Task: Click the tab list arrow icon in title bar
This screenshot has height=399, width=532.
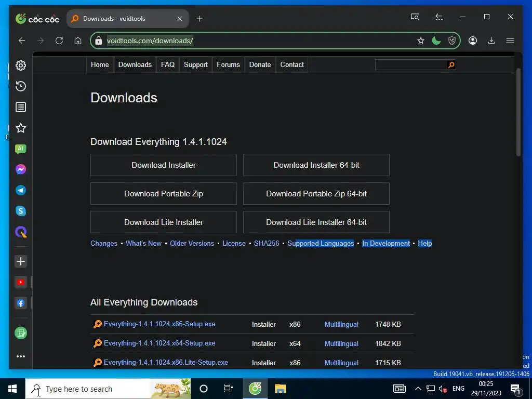Action: (439, 17)
